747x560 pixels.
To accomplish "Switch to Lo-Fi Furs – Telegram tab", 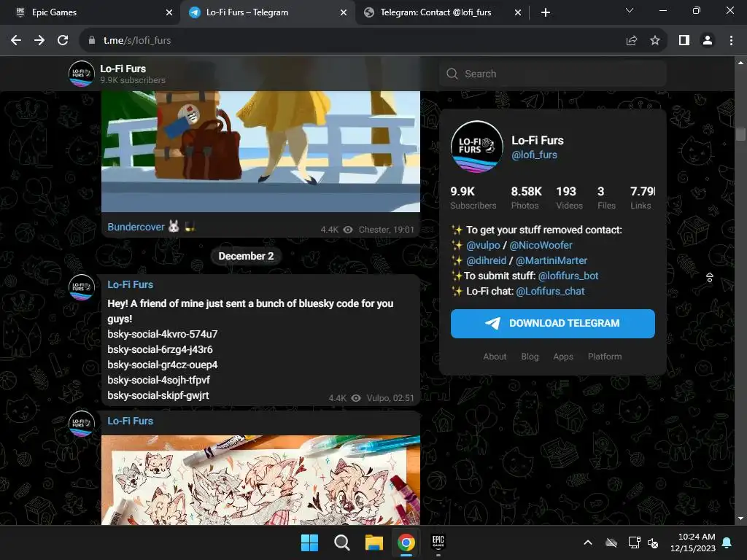I will (267, 12).
